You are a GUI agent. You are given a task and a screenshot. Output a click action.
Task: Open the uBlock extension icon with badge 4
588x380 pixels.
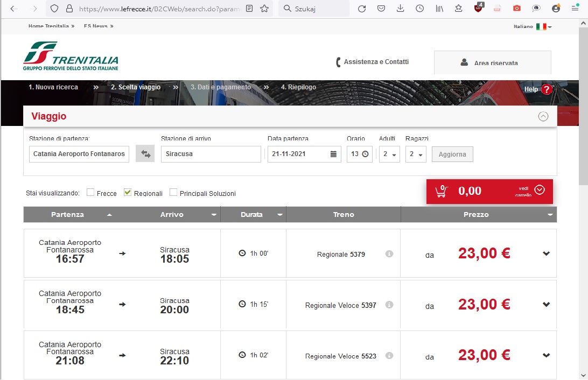pyautogui.click(x=479, y=8)
